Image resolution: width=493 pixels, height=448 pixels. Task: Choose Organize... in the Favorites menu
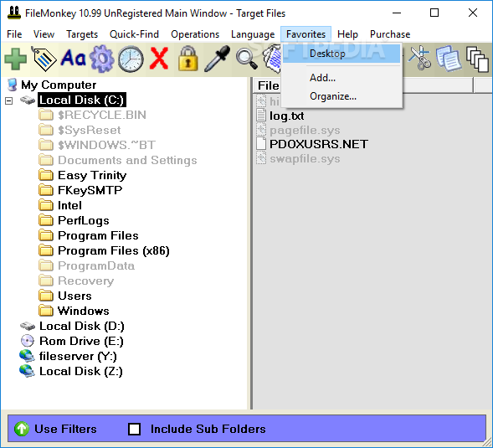(x=342, y=96)
